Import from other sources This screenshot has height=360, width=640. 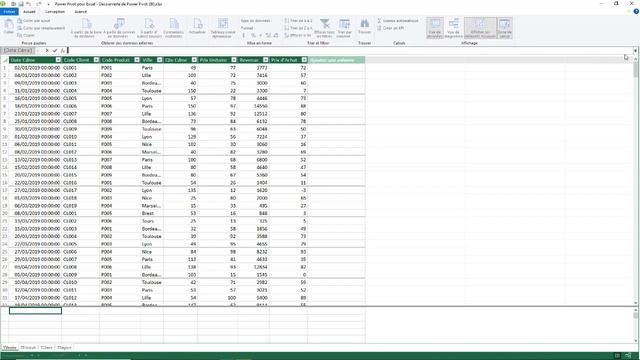(149, 28)
